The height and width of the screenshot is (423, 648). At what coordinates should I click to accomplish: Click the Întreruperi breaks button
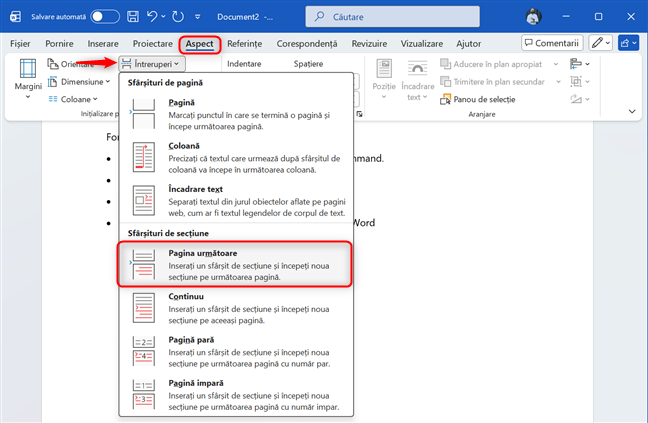pyautogui.click(x=152, y=64)
